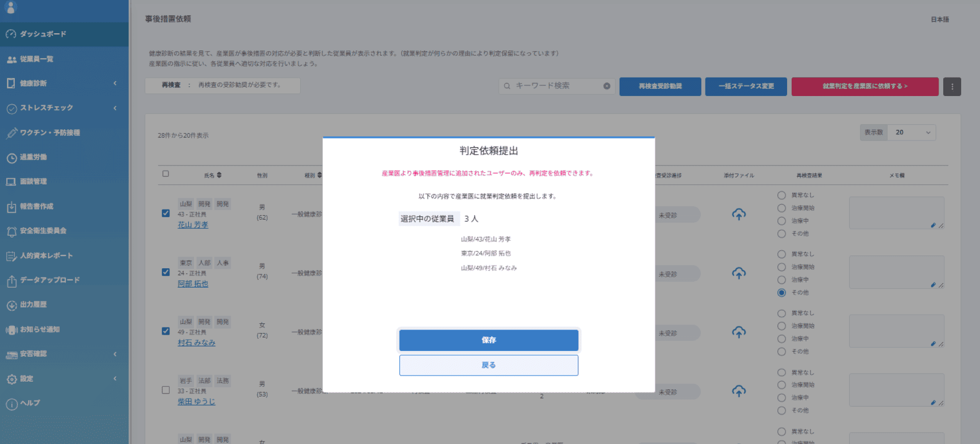Open the 従業員一覧 employee list menu

click(x=64, y=59)
